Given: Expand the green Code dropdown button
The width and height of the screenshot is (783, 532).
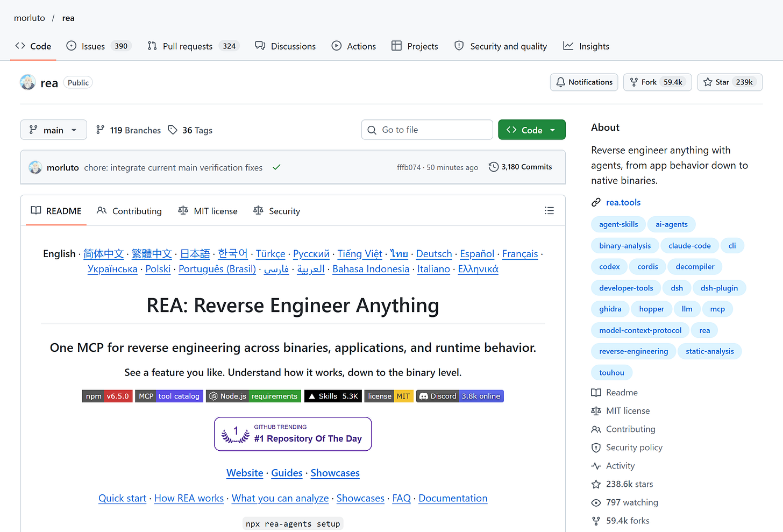Looking at the screenshot, I should coord(532,130).
